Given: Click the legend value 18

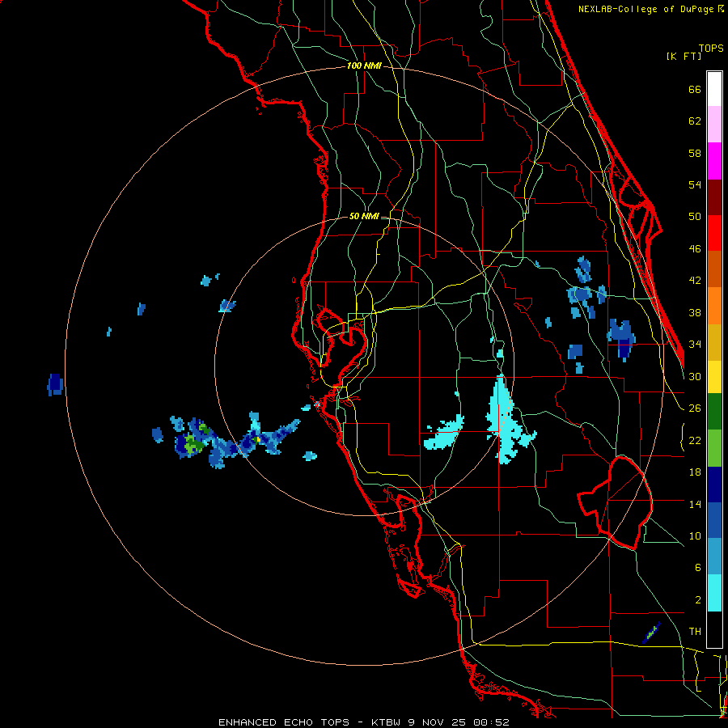Looking at the screenshot, I should coord(695,472).
